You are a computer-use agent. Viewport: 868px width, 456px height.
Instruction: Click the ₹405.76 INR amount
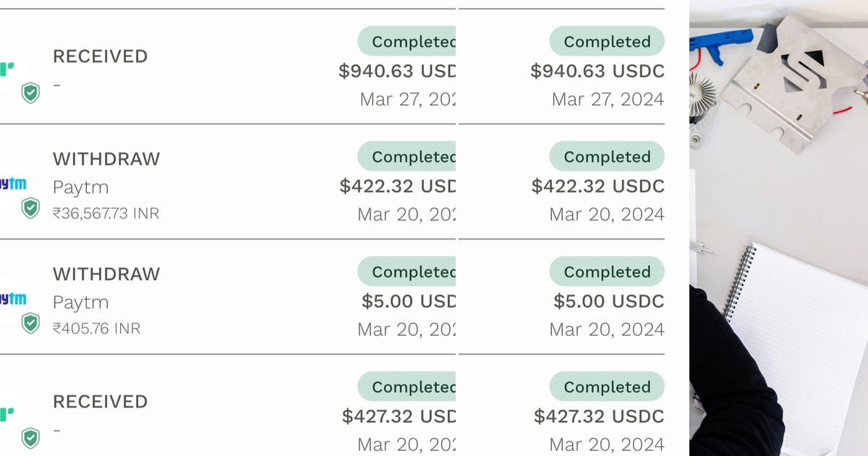96,329
